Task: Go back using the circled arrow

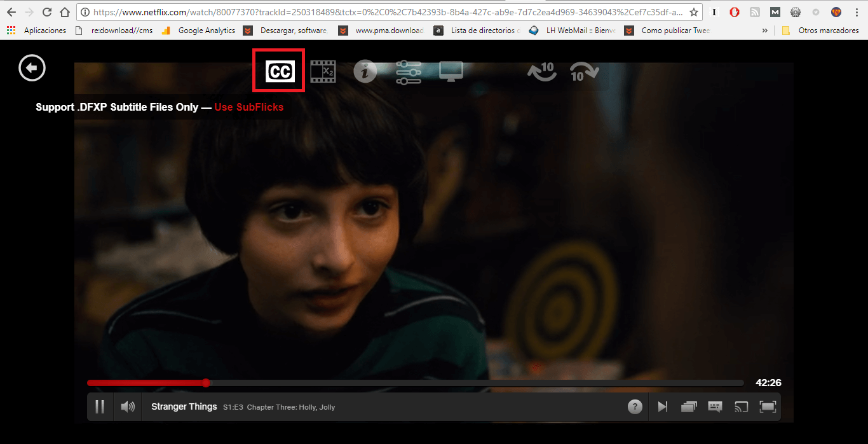Action: (x=32, y=67)
